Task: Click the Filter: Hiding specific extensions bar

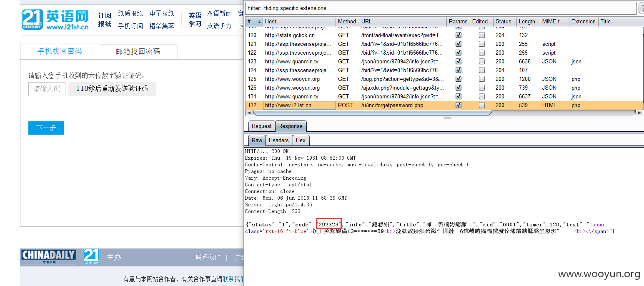Action: 441,8
